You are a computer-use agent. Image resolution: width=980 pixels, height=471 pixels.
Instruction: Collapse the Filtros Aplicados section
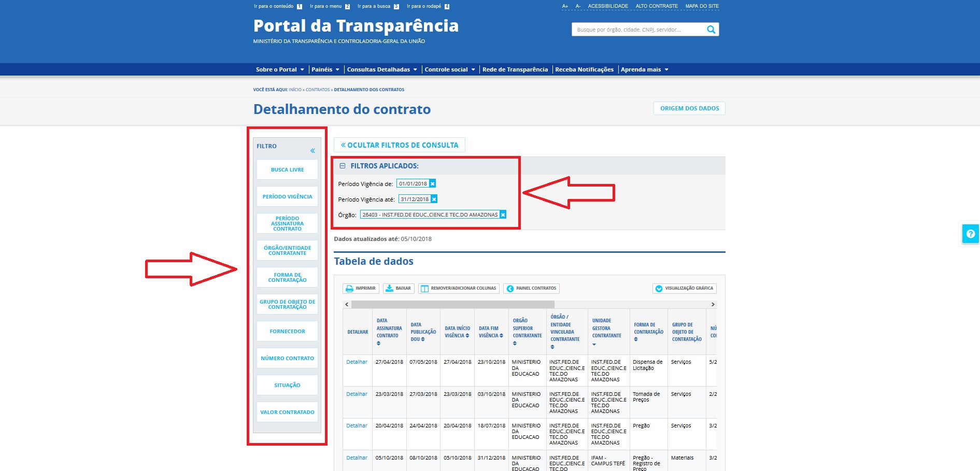(x=342, y=166)
